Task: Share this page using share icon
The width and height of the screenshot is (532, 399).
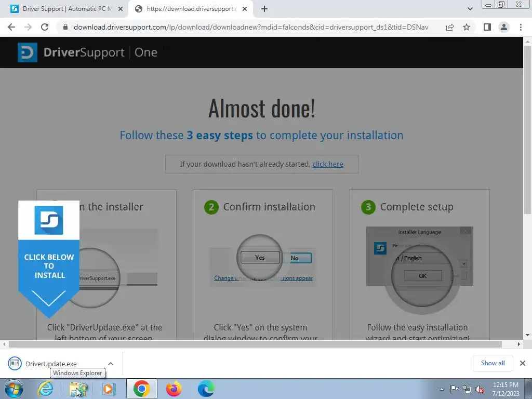Action: 450,27
